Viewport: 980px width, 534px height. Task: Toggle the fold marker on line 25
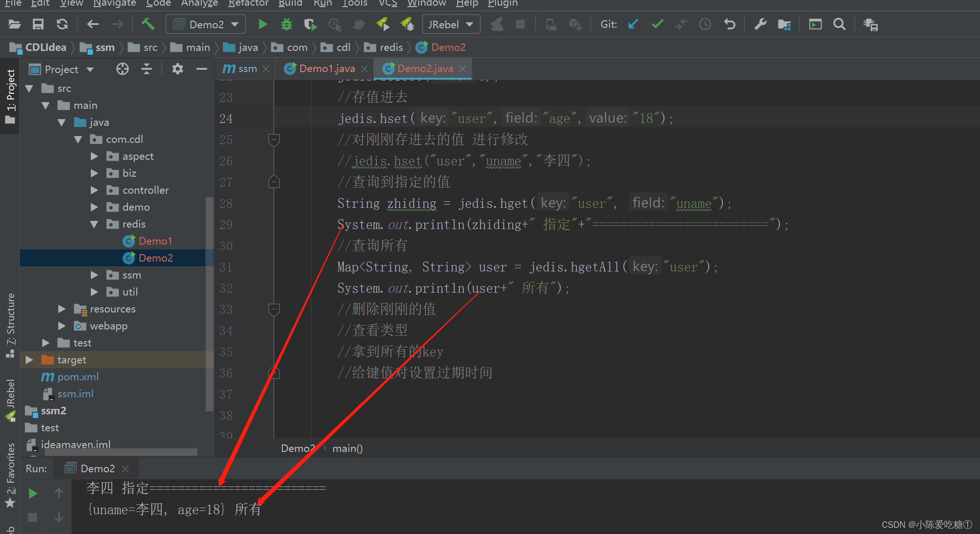click(274, 140)
